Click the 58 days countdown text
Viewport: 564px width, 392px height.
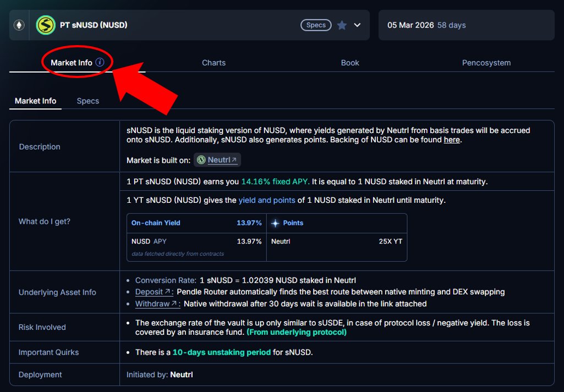451,25
